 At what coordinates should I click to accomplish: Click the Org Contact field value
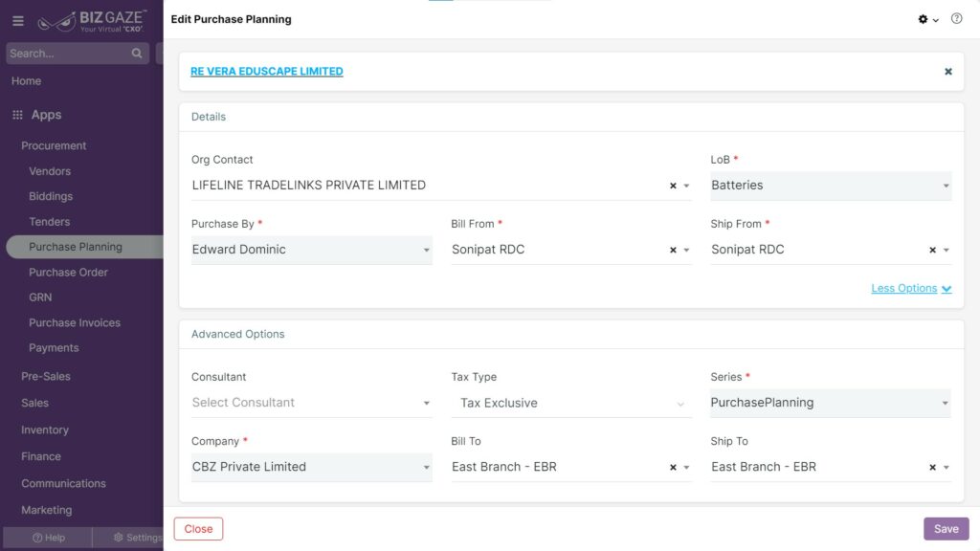click(309, 186)
